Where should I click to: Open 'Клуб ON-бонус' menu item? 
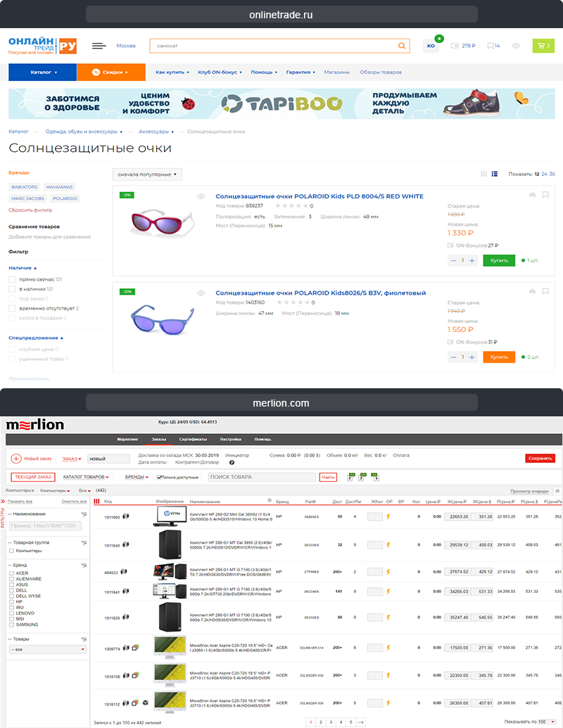click(x=220, y=72)
